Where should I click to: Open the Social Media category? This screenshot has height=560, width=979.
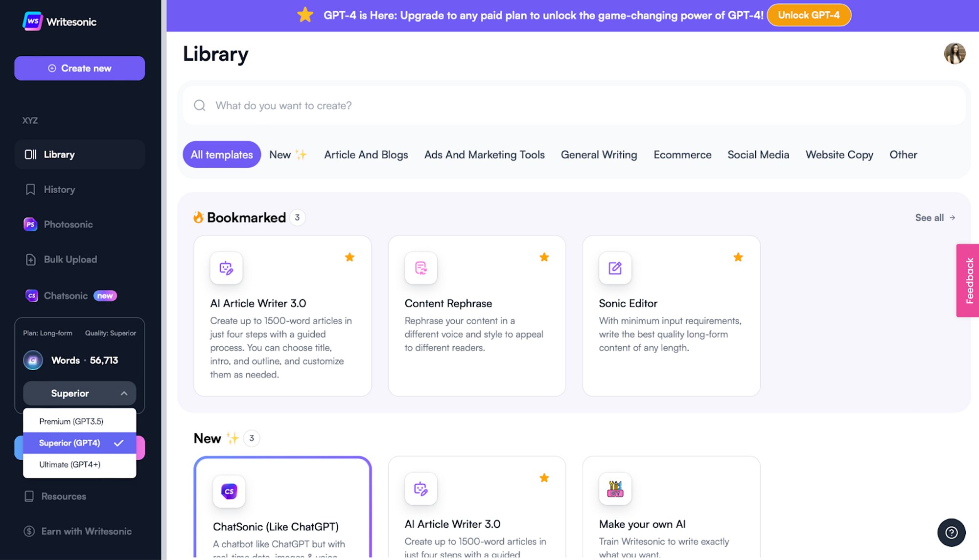click(x=758, y=155)
